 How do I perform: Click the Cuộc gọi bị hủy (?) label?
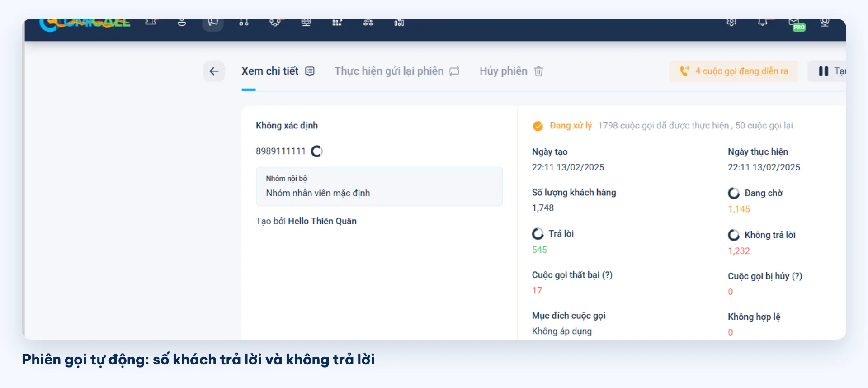point(765,276)
